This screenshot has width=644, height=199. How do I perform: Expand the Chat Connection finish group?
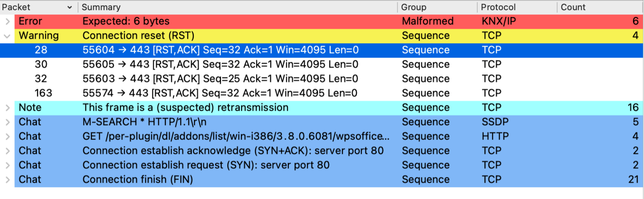pyautogui.click(x=8, y=179)
